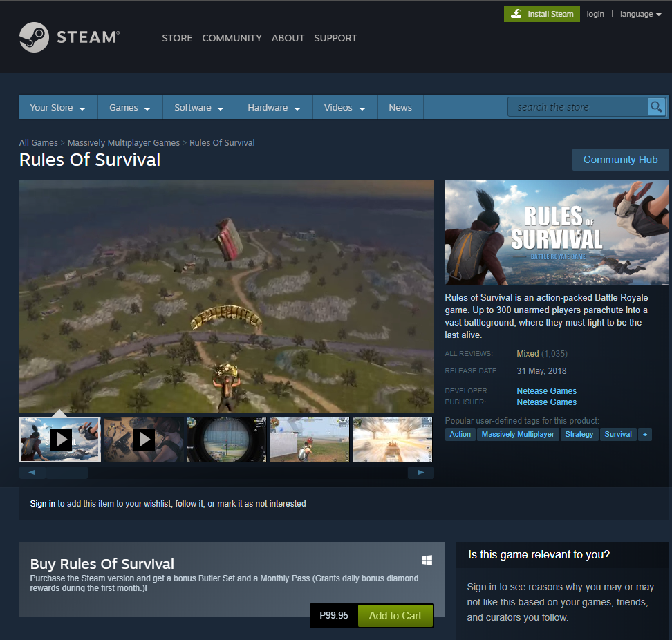This screenshot has width=672, height=640.
Task: Click the Is this game relevant heading
Action: pos(539,554)
